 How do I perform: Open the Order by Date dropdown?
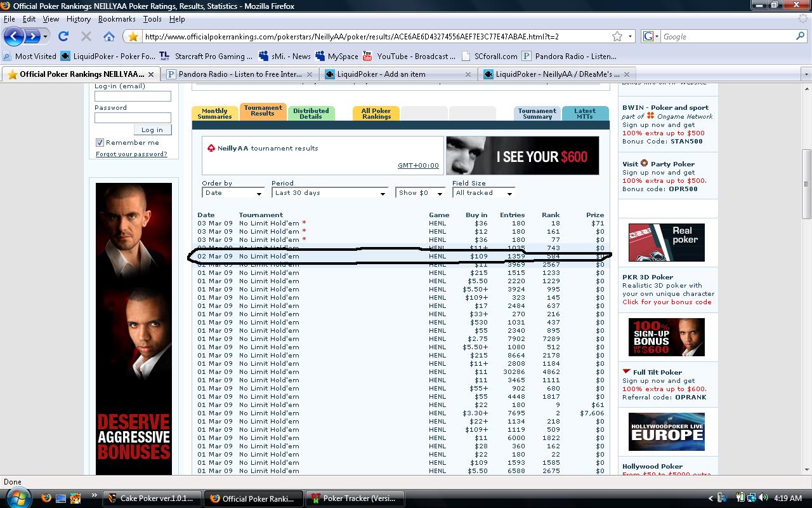[x=233, y=193]
